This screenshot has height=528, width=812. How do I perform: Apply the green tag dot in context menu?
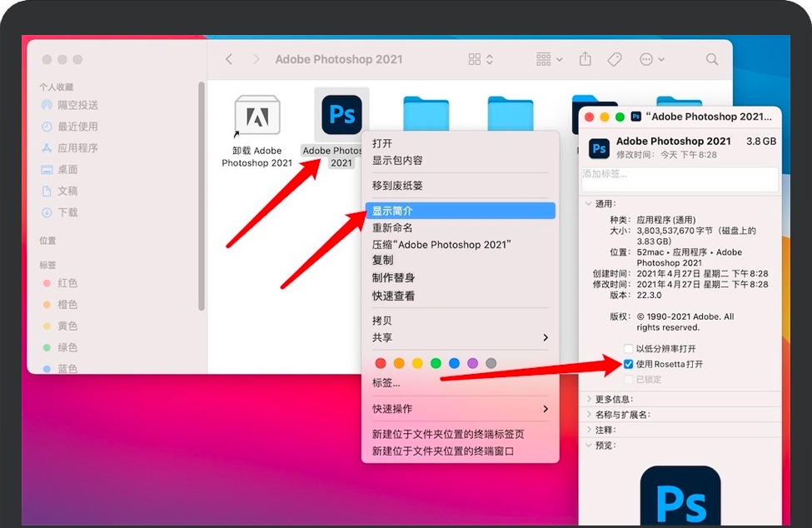pyautogui.click(x=436, y=363)
